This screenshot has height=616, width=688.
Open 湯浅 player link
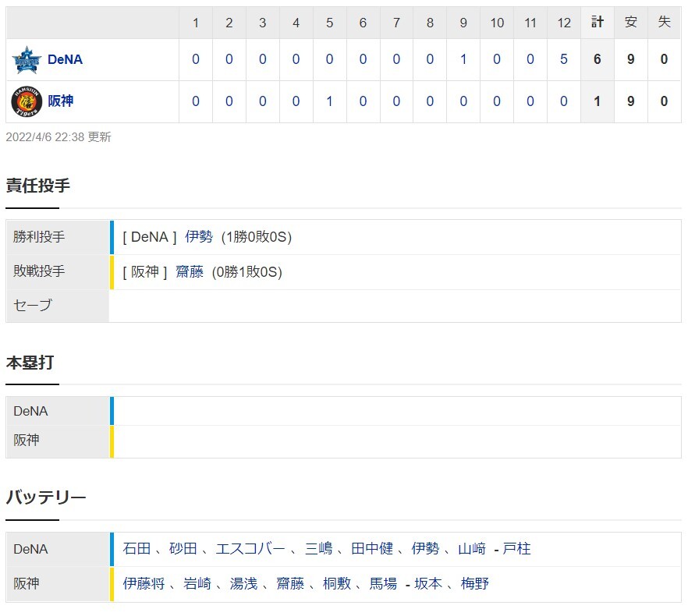pos(243,583)
